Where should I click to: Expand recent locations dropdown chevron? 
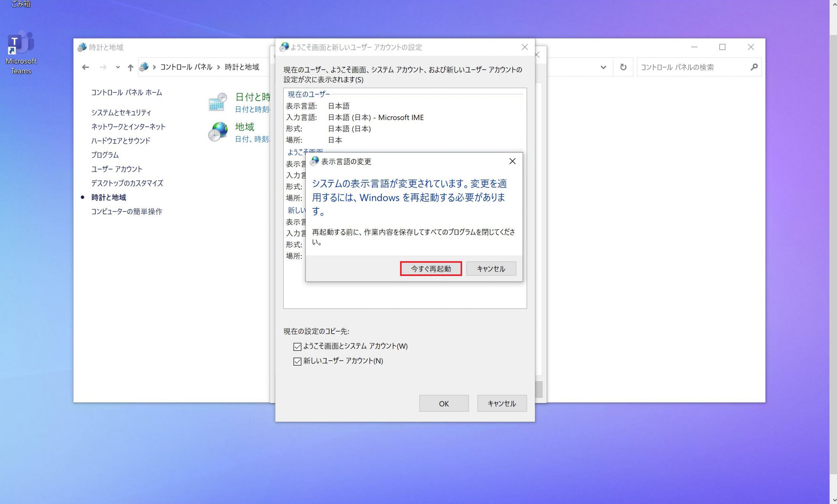click(117, 67)
